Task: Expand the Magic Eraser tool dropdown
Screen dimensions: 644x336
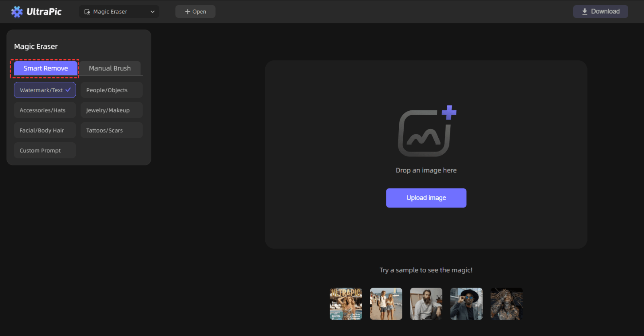Action: (x=119, y=12)
